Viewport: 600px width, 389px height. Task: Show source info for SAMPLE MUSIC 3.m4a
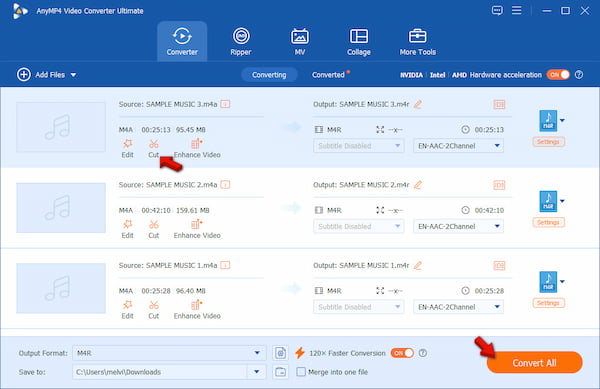click(x=225, y=104)
